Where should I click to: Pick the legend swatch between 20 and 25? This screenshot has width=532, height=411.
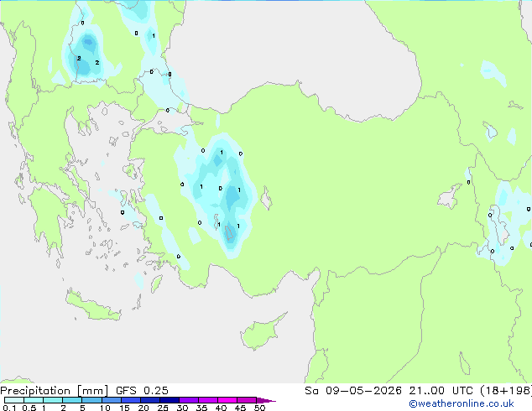[x=150, y=400]
